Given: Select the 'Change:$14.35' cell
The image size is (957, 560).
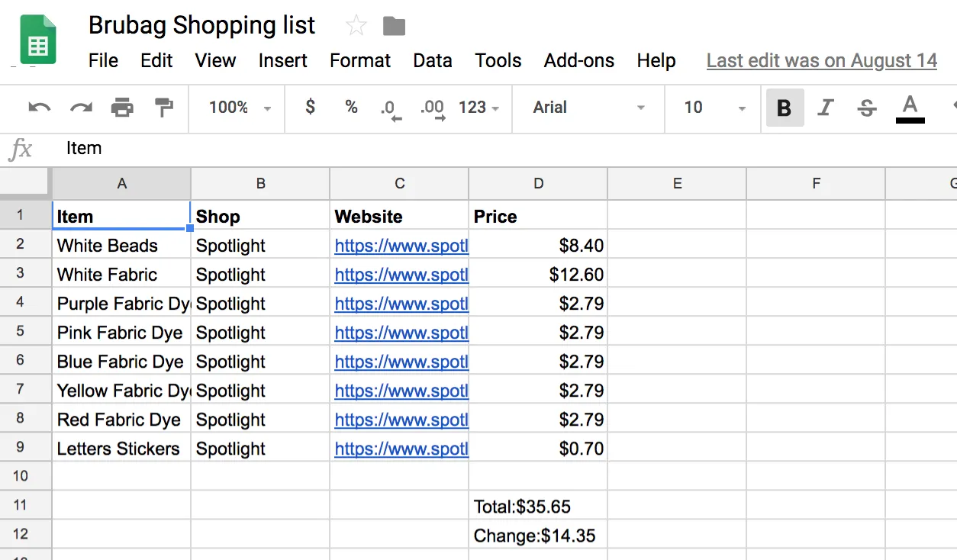Looking at the screenshot, I should 538,536.
